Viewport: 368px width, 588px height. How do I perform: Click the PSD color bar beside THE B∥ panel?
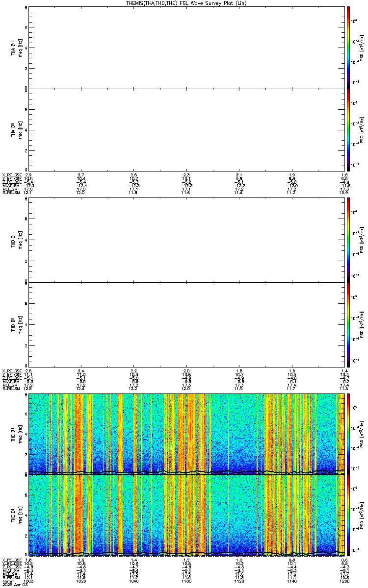348,515
